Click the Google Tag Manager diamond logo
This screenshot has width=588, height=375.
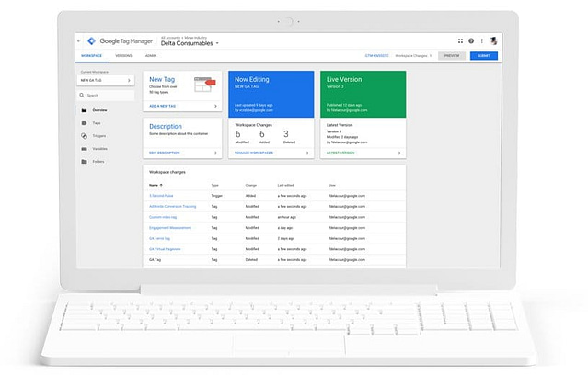[91, 40]
